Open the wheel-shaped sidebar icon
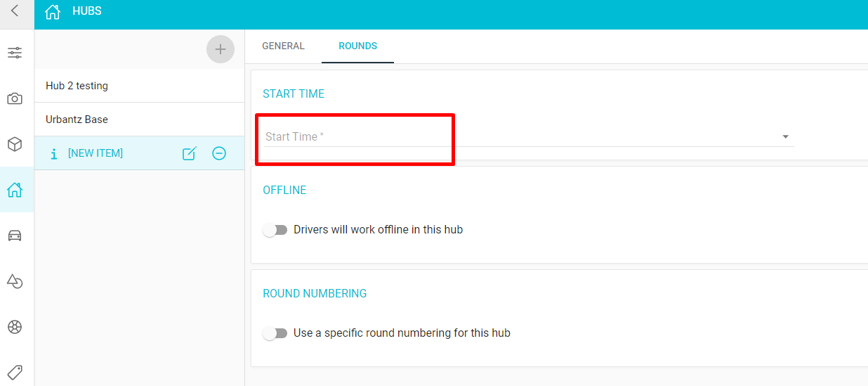868x386 pixels. coord(15,327)
